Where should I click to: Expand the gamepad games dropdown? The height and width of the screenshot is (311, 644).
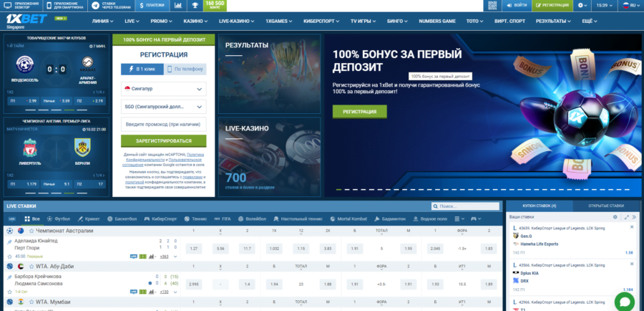click(x=476, y=219)
